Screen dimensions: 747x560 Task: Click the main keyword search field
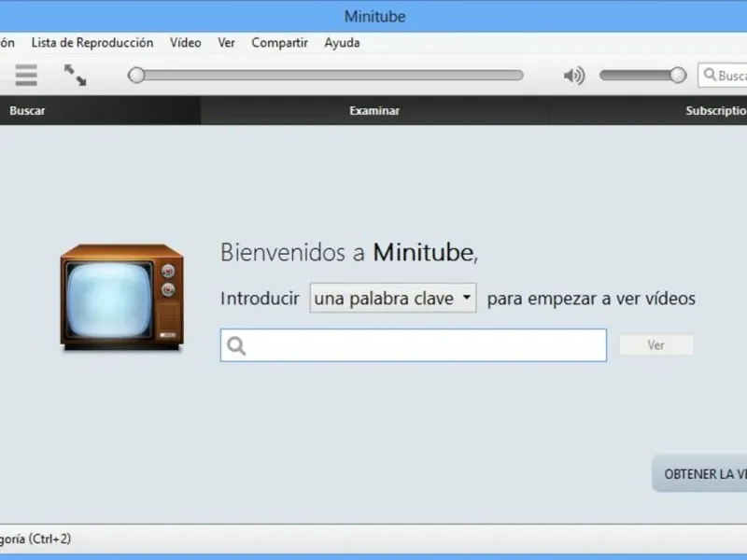(414, 345)
